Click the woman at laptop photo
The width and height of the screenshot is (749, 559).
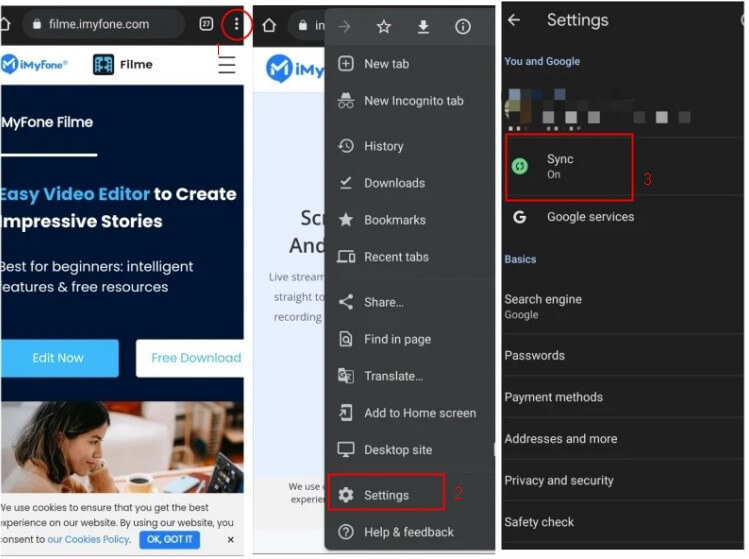(x=122, y=447)
